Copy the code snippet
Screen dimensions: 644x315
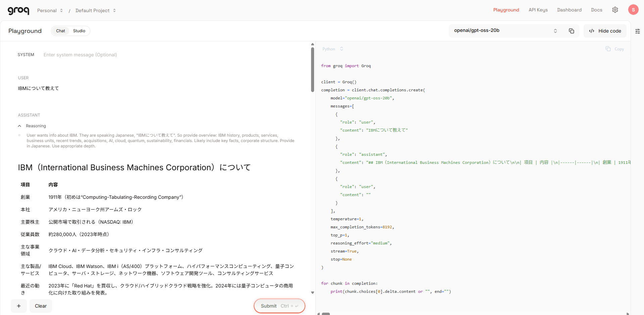pos(615,49)
